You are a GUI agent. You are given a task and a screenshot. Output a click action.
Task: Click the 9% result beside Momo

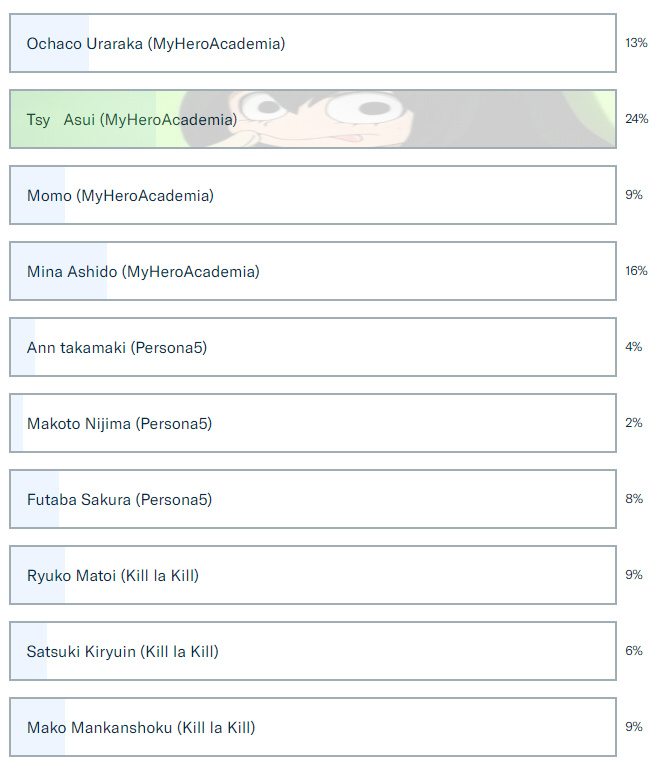click(633, 194)
